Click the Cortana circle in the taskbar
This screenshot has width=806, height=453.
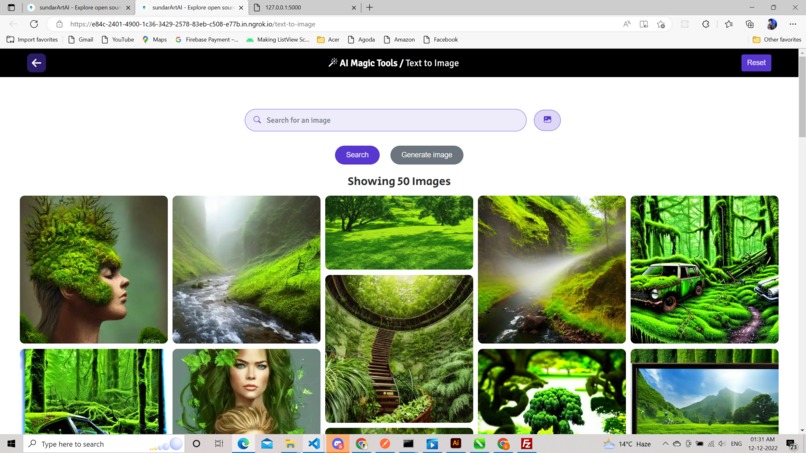(196, 443)
